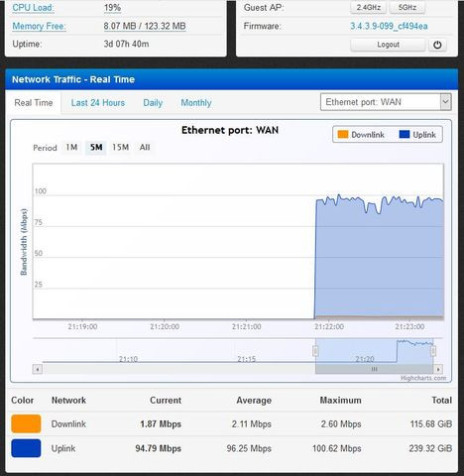This screenshot has height=476, width=464.
Task: Click the power reboot icon button
Action: pyautogui.click(x=437, y=45)
